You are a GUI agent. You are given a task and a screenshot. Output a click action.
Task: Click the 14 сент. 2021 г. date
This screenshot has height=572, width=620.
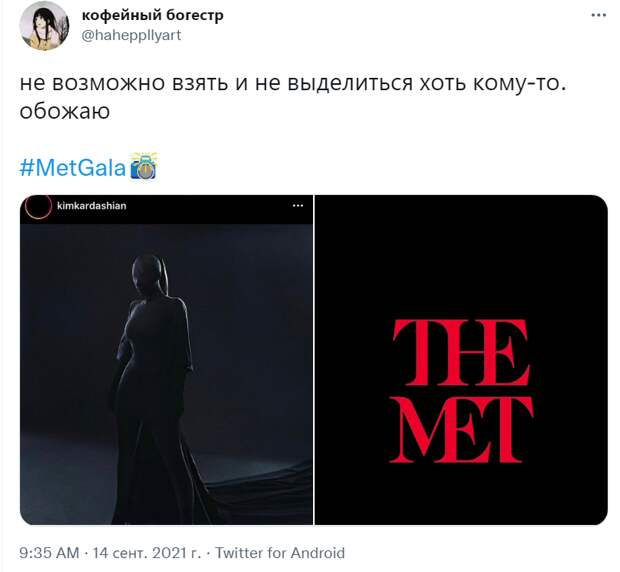146,553
